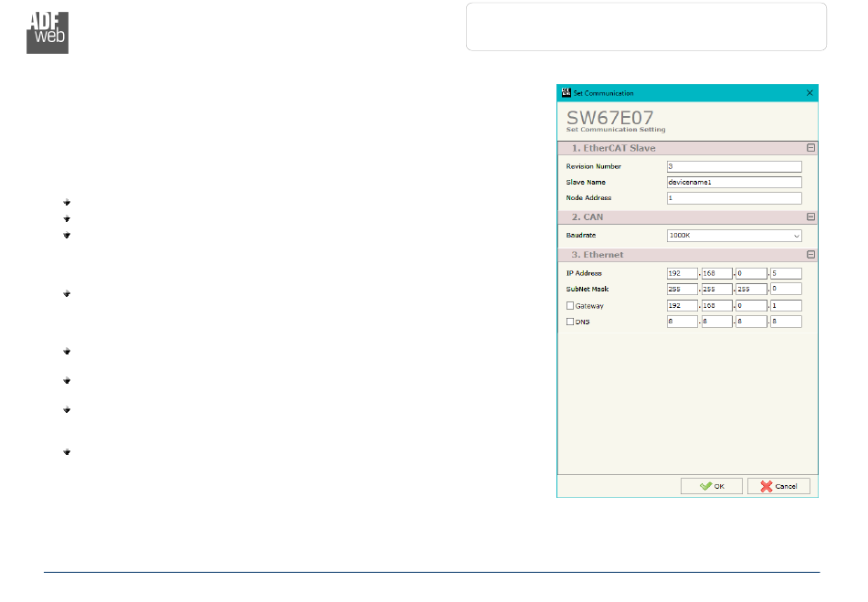Click the Node Address input field
Screen dimensions: 868x602
tap(734, 198)
